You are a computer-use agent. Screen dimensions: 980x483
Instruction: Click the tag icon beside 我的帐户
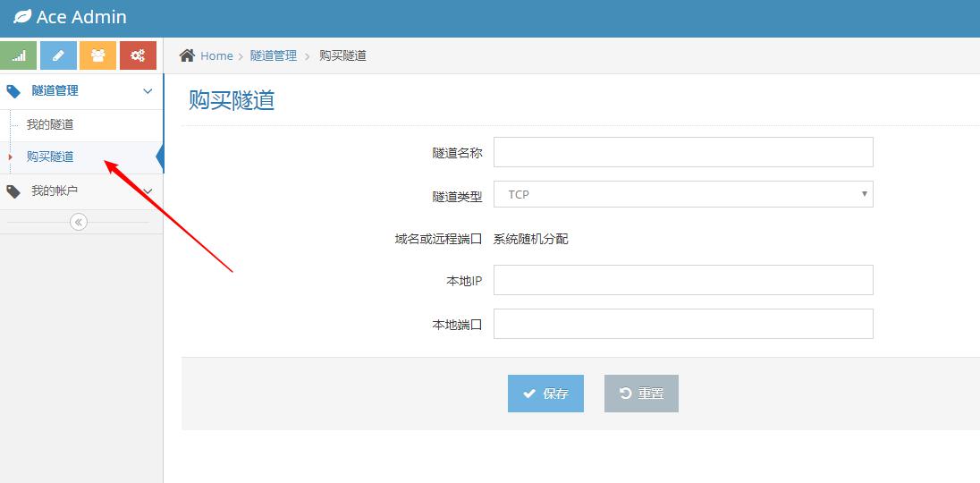tap(13, 191)
